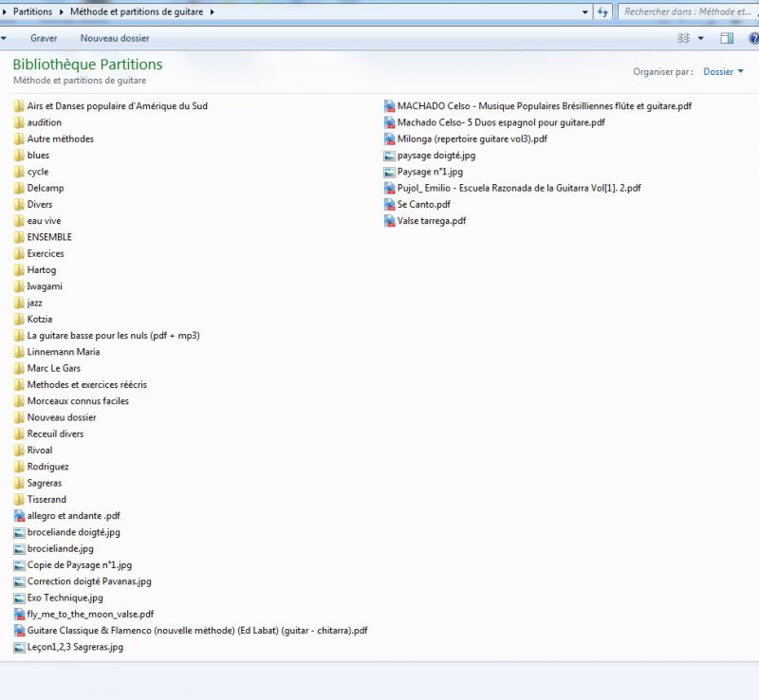759x700 pixels.
Task: Toggle the preview pane icon
Action: click(x=727, y=39)
